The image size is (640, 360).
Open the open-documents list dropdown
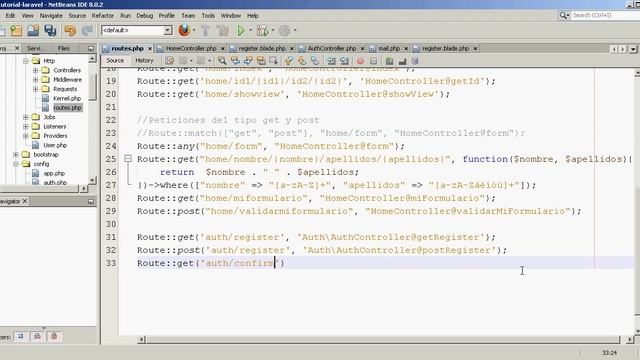633,49
